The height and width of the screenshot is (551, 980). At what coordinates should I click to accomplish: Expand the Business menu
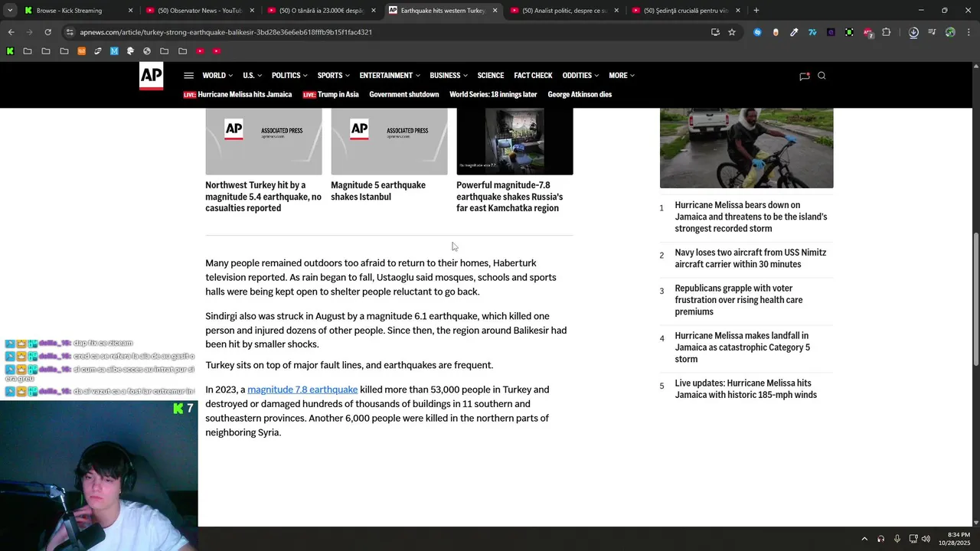[449, 76]
